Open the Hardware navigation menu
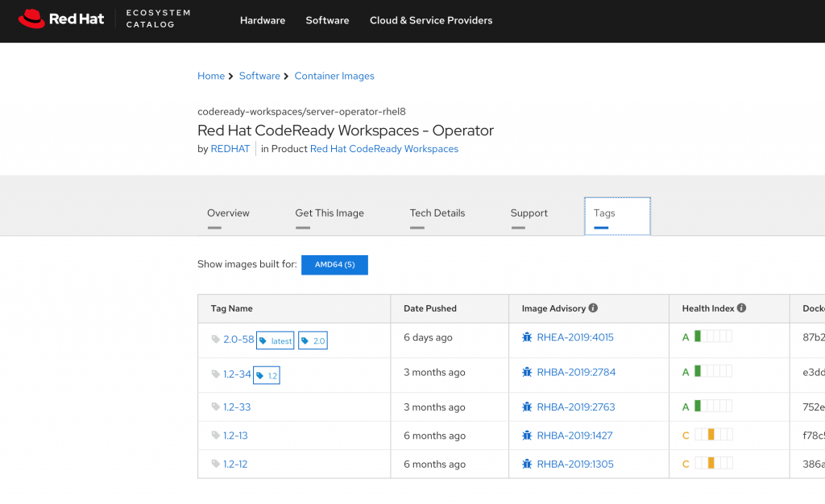Image resolution: width=825 pixels, height=504 pixels. click(263, 20)
